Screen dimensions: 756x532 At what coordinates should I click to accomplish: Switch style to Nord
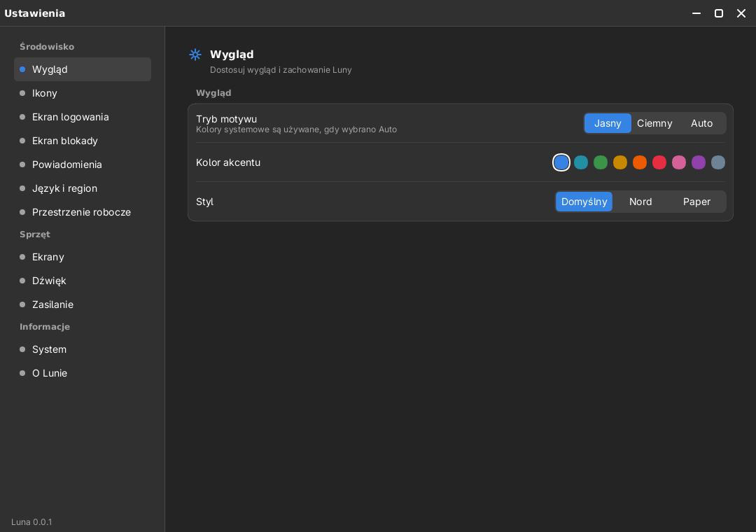point(640,202)
